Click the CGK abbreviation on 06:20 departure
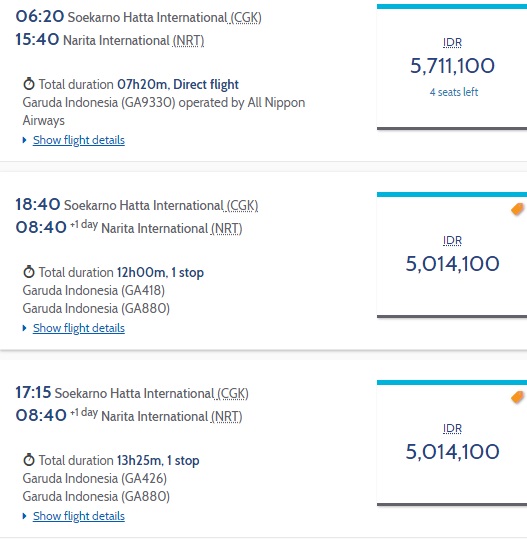Viewport: 527px width, 539px height. [246, 18]
